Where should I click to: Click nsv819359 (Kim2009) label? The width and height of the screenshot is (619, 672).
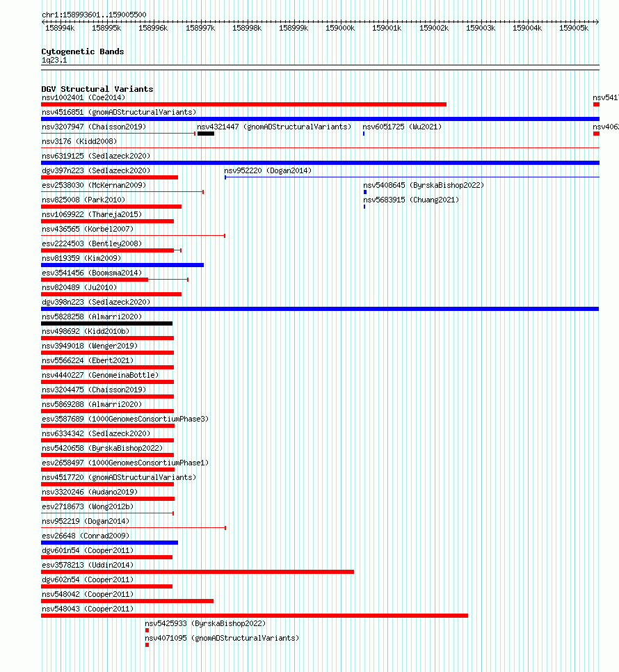pyautogui.click(x=81, y=258)
